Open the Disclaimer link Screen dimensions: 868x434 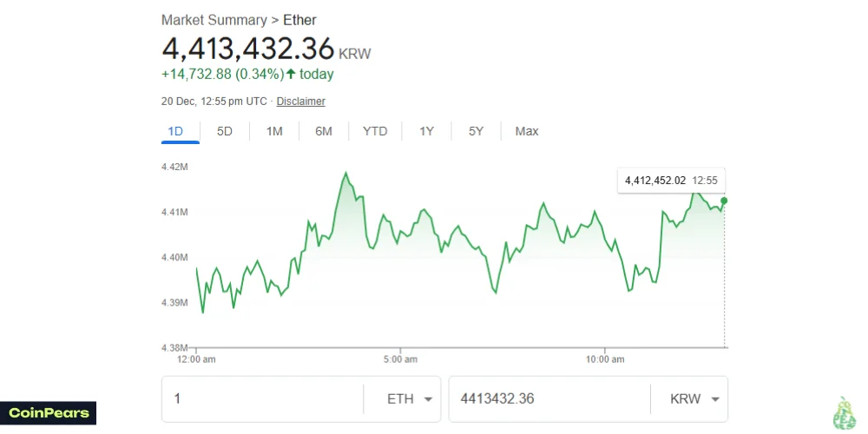point(300,102)
